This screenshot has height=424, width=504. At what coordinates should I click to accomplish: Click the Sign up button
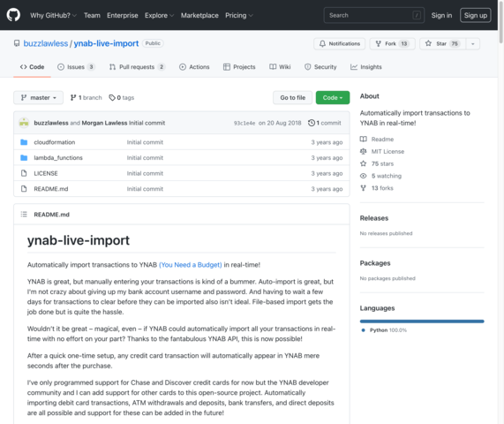tap(476, 15)
